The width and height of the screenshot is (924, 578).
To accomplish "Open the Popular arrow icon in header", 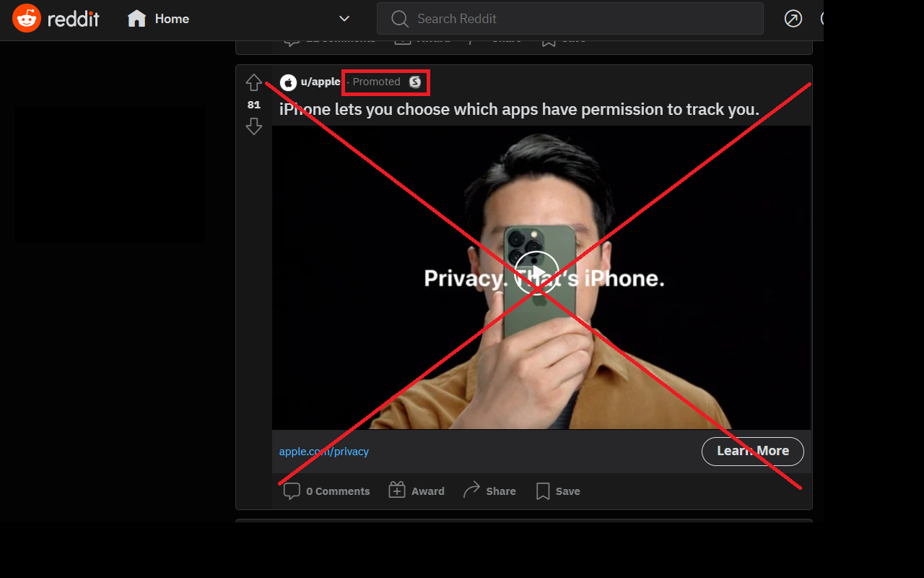I will [x=793, y=19].
